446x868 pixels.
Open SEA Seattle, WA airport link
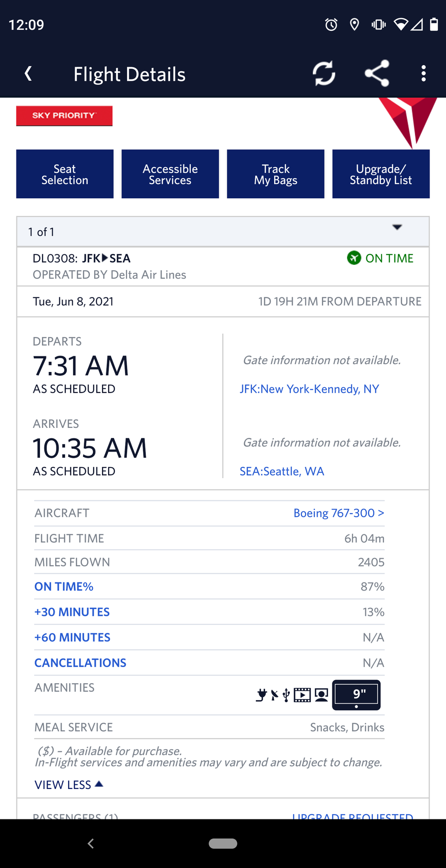282,471
